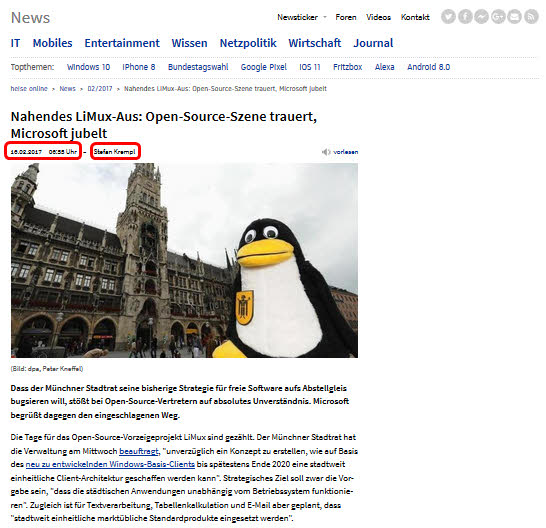
Task: Open the Videos menu item
Action: (378, 17)
